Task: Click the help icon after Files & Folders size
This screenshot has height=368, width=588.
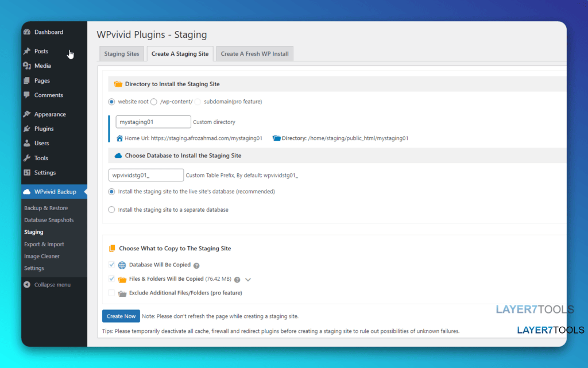Action: click(237, 280)
